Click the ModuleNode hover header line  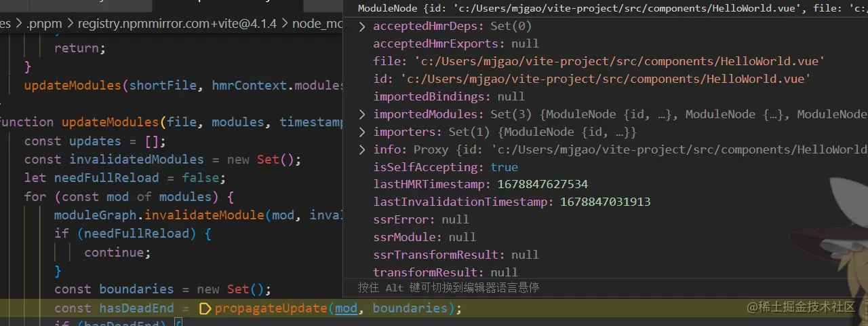[612, 9]
